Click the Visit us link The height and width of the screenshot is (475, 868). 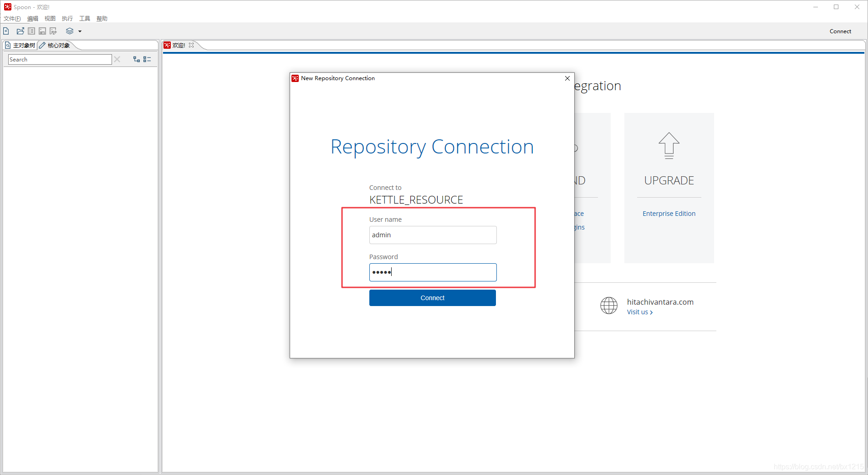[x=640, y=312]
